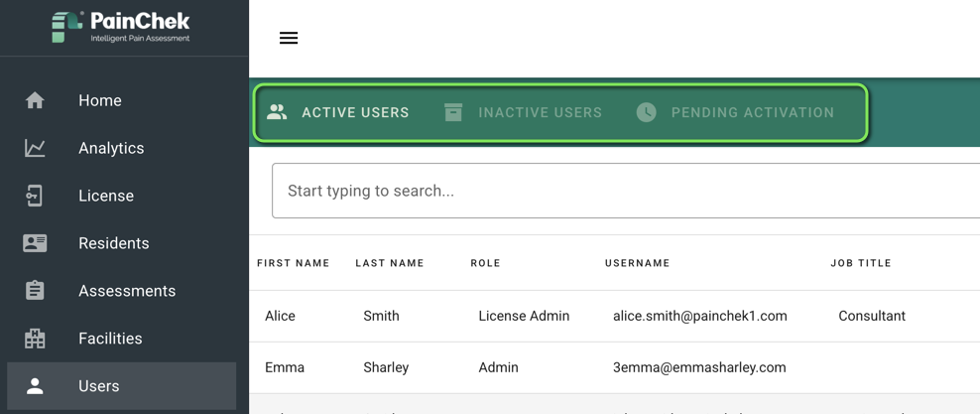980x414 pixels.
Task: Sort by the Job Title column header
Action: click(861, 263)
